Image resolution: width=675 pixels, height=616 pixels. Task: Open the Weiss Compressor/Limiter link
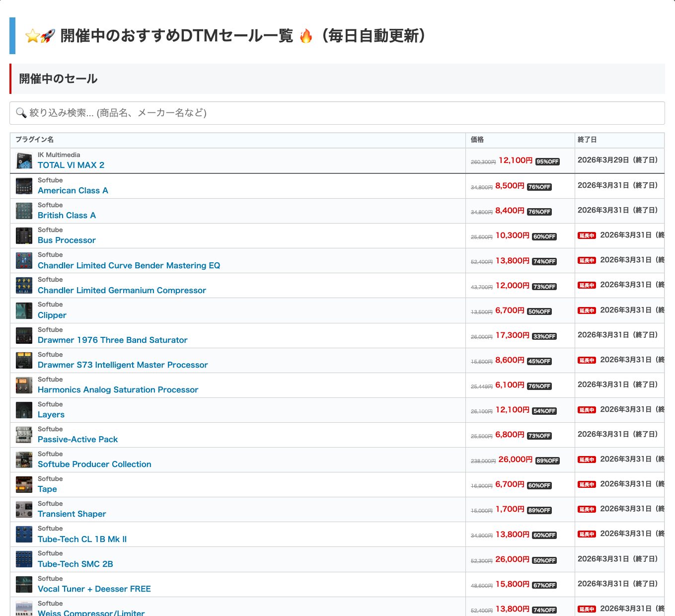tap(91, 613)
